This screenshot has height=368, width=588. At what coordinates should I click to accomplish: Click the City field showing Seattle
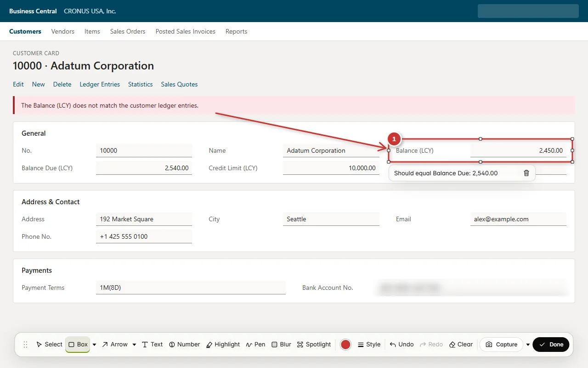tap(331, 219)
